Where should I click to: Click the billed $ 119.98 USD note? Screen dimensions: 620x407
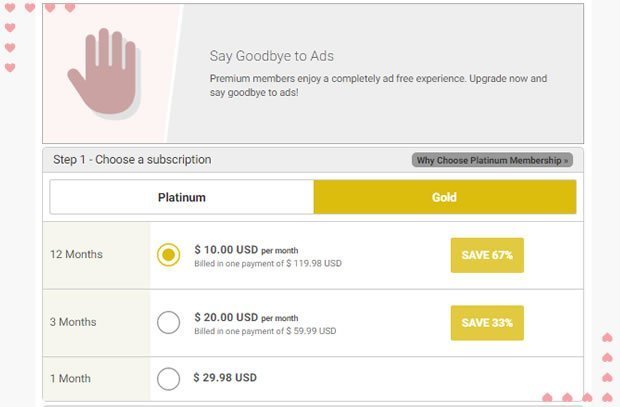(x=268, y=263)
